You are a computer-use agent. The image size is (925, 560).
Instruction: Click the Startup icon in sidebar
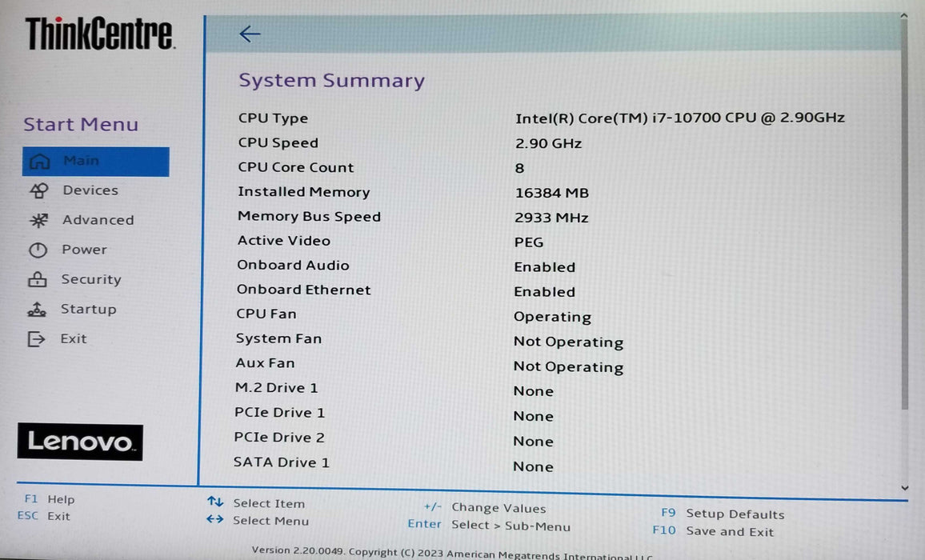[37, 310]
